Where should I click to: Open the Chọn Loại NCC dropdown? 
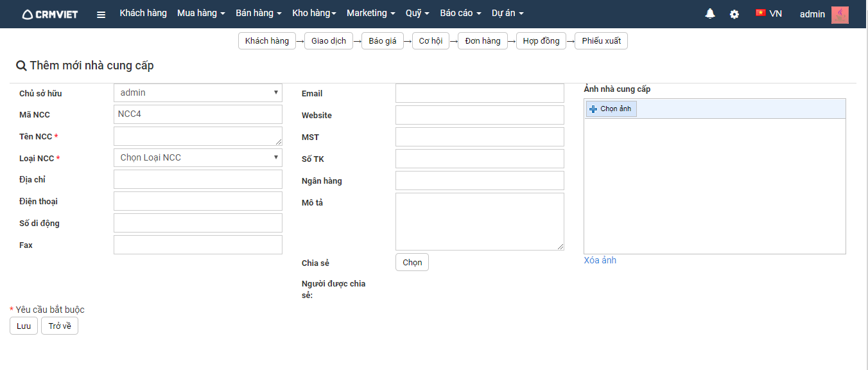pos(198,157)
